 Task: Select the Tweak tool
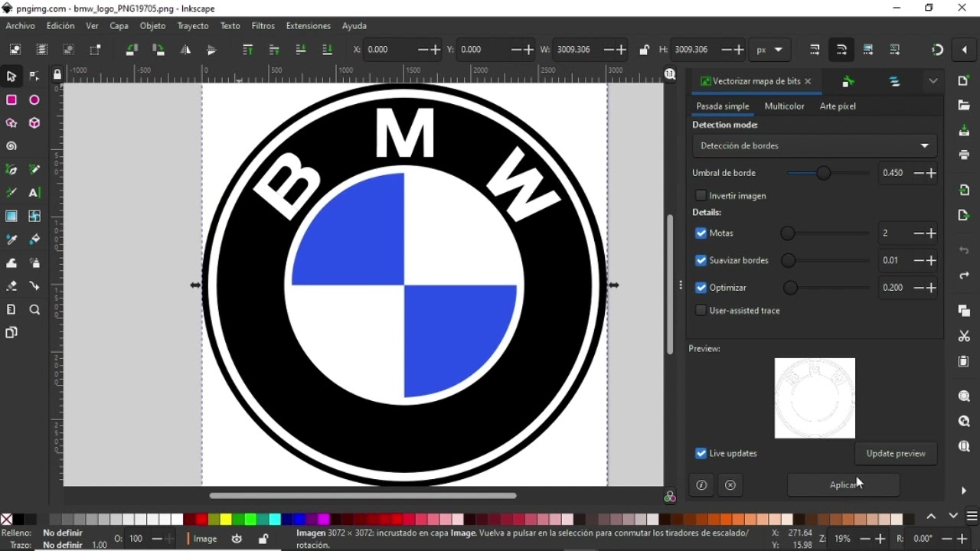(11, 263)
